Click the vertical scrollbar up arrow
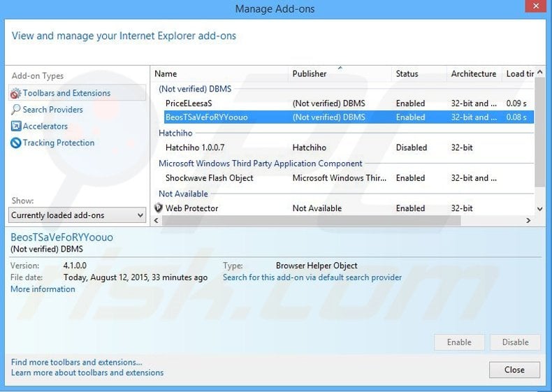552x392 pixels. tap(539, 72)
